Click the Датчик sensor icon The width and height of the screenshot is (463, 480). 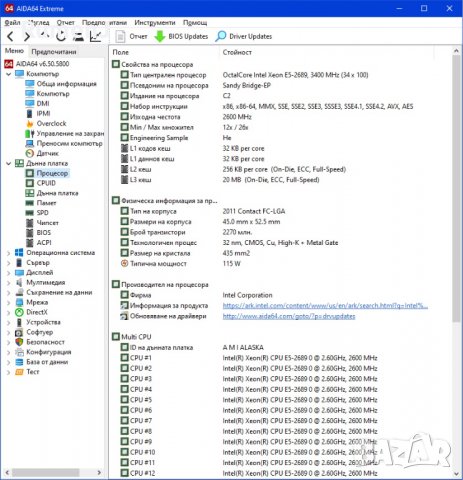30,153
